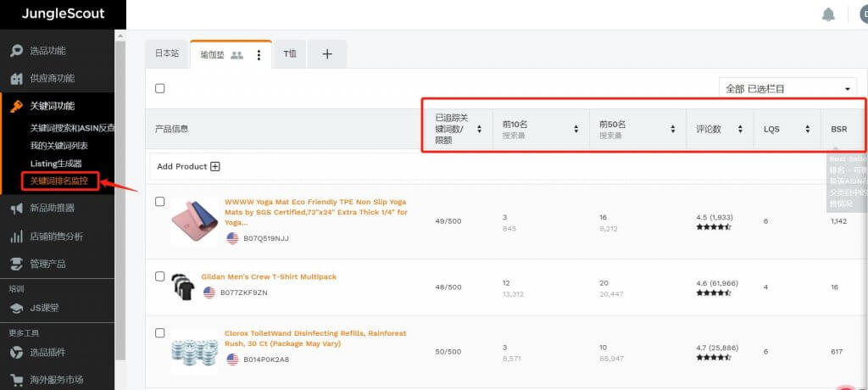Select the WWWW Yoga Mat row checkbox
The width and height of the screenshot is (868, 390).
click(160, 202)
